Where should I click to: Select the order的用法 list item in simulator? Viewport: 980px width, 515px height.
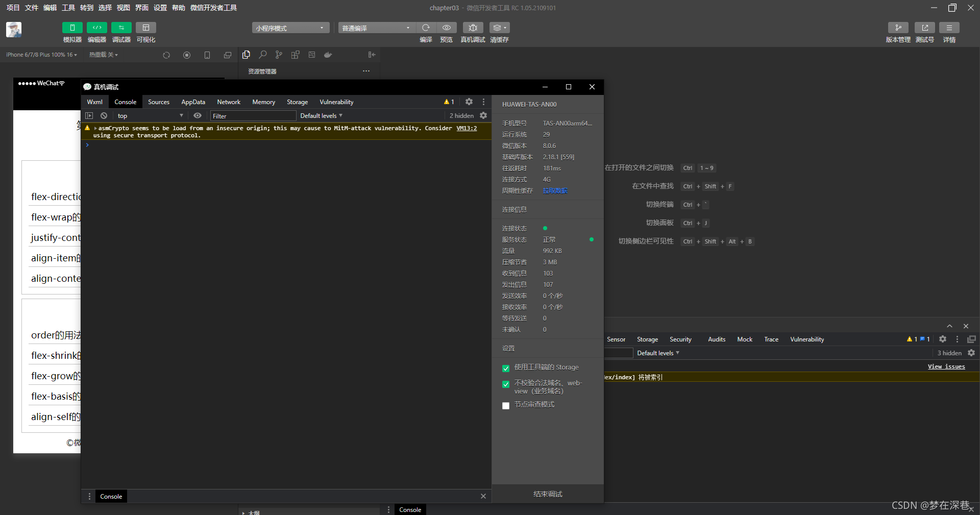coord(56,335)
